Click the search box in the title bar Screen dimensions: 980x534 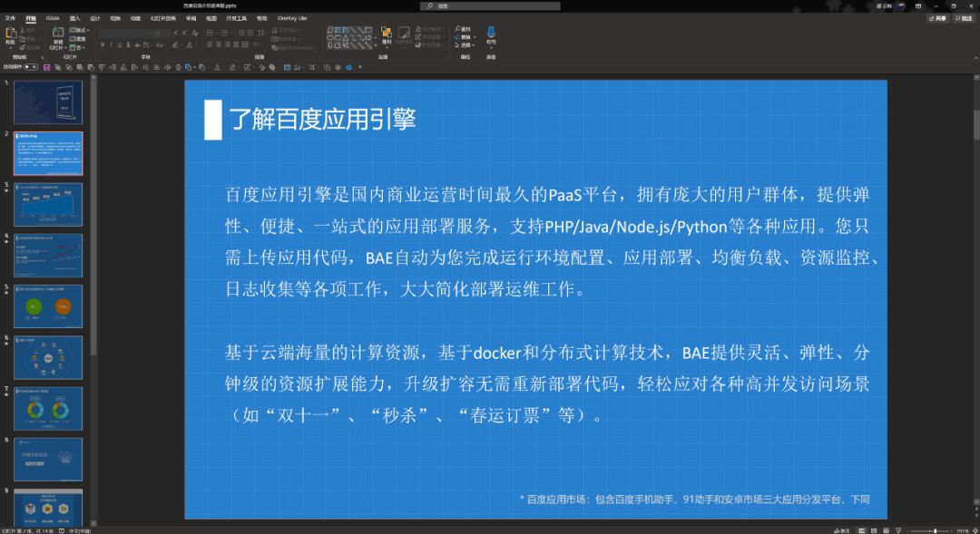[490, 5]
